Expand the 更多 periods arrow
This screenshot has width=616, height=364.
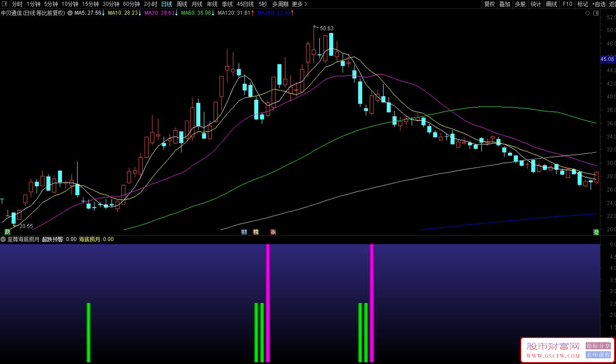pyautogui.click(x=306, y=4)
